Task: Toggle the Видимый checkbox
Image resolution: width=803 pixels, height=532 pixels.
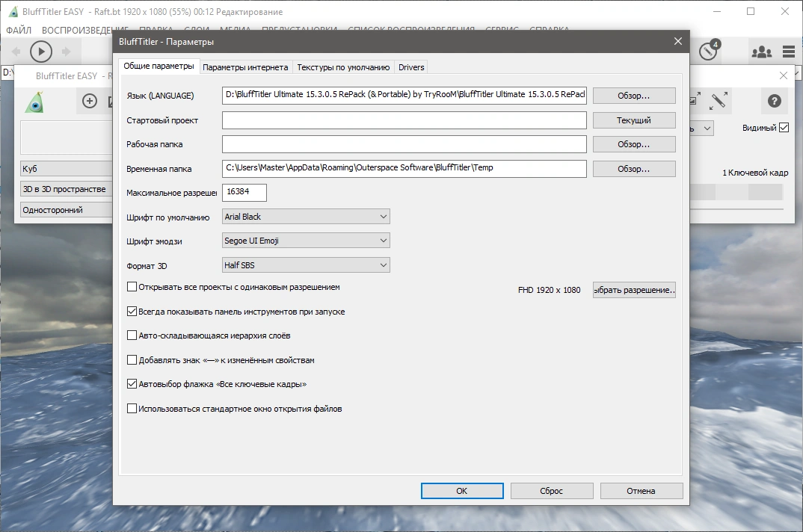Action: pos(784,128)
